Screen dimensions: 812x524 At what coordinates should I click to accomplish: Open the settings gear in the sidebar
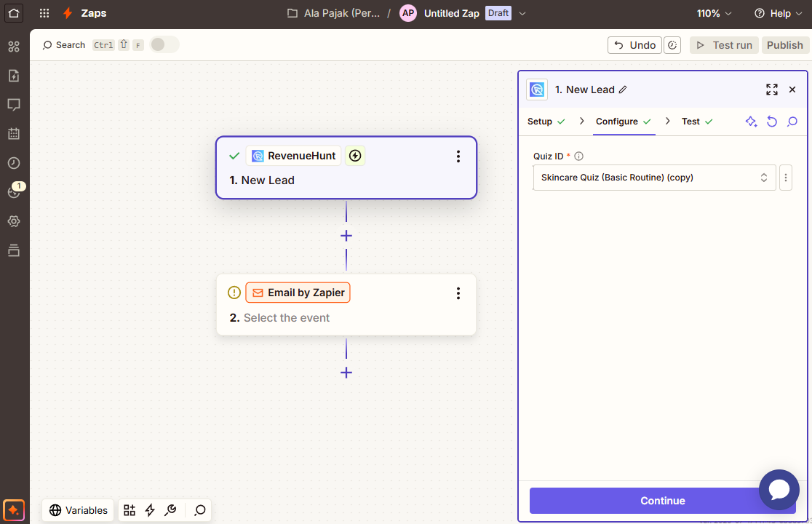click(14, 221)
